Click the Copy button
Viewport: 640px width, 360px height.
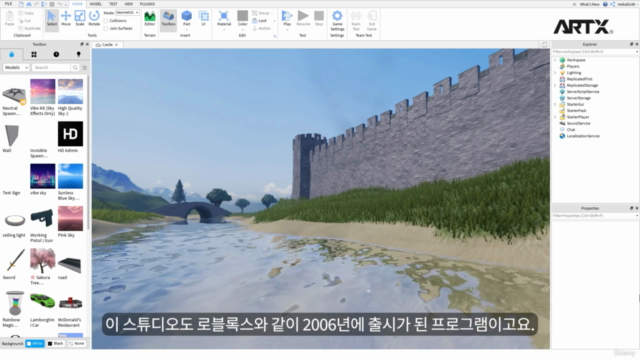point(26,13)
